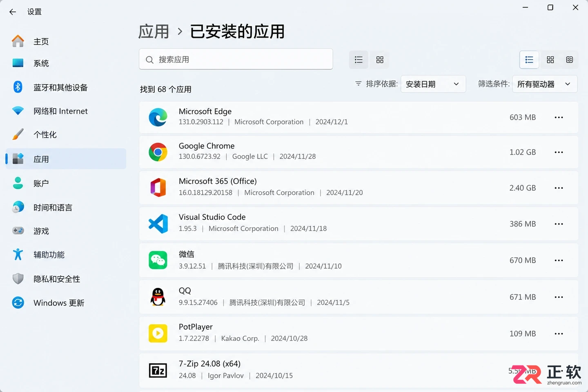Image resolution: width=588 pixels, height=392 pixels.
Task: Select the Google Chrome app name
Action: click(x=207, y=146)
